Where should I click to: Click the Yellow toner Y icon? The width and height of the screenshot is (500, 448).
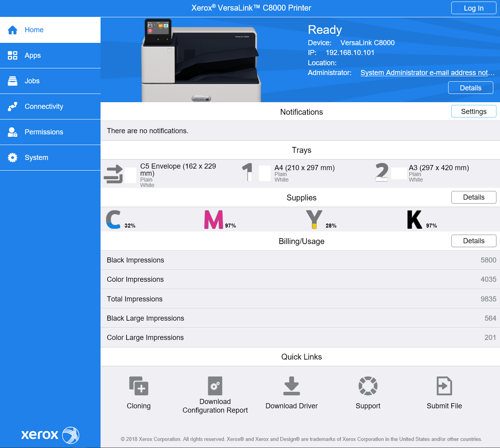click(x=314, y=219)
